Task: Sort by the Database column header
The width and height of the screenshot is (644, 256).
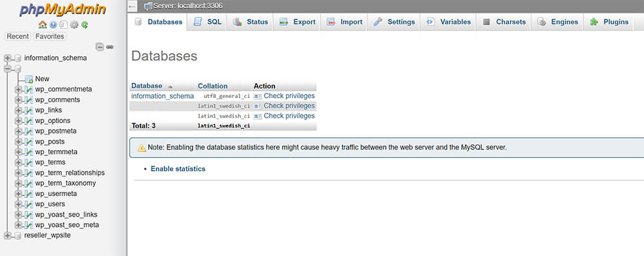Action: (x=147, y=86)
